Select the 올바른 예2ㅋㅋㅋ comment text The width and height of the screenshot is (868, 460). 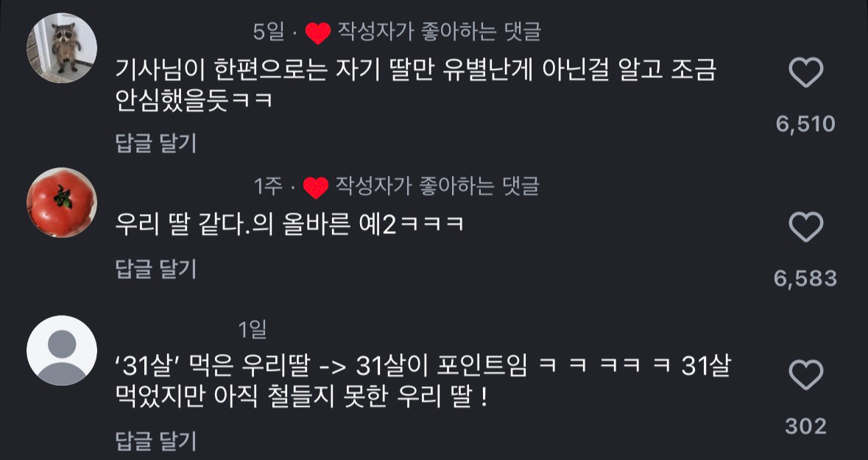(x=289, y=224)
